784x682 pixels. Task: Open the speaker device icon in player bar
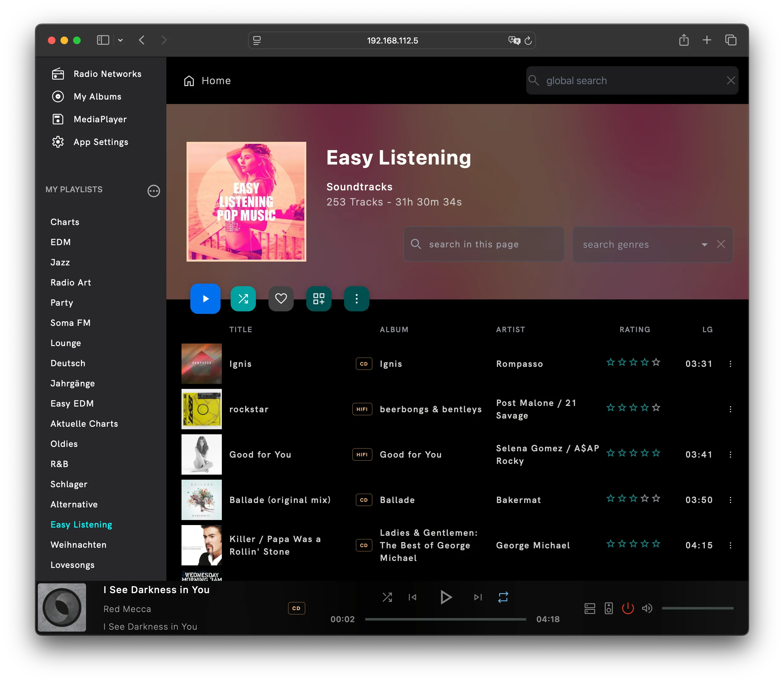click(x=608, y=608)
